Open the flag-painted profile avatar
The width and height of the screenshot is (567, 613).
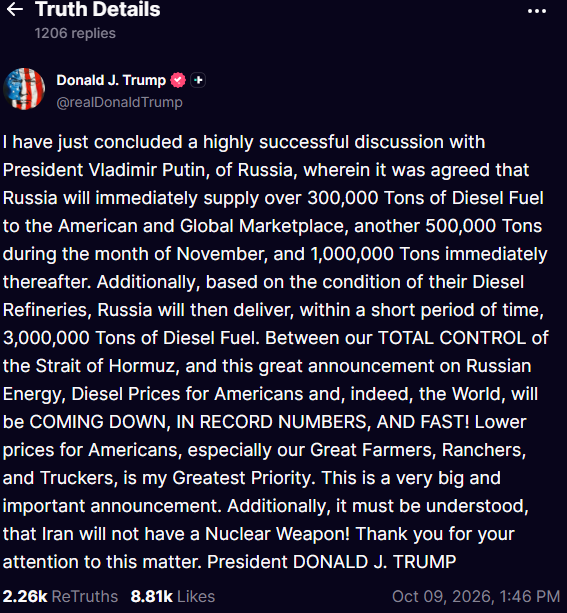point(24,89)
